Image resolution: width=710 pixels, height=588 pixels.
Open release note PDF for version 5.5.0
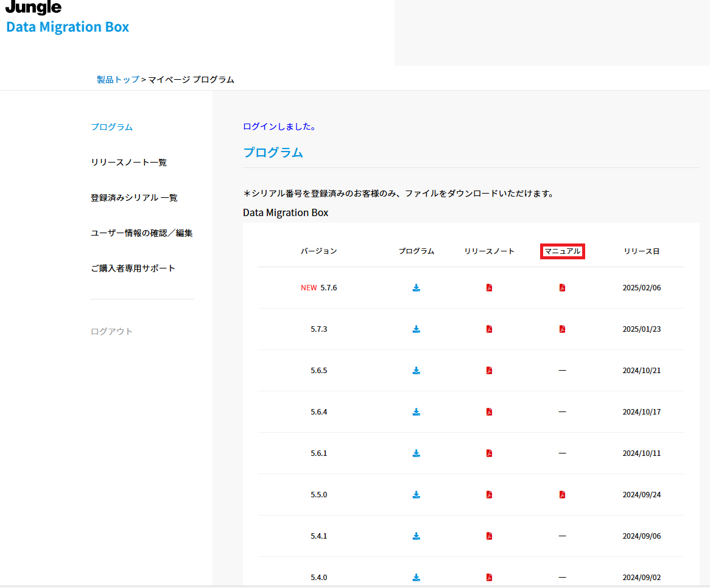(489, 495)
